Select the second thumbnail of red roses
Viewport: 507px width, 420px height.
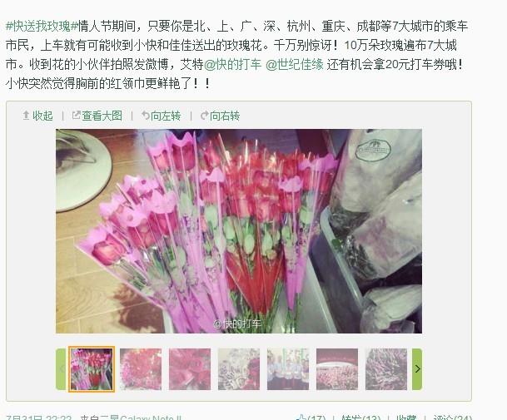tap(141, 369)
